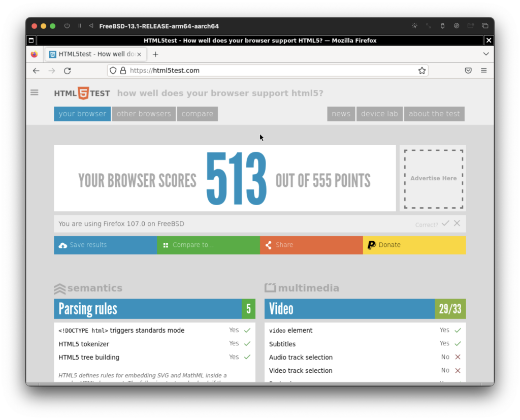Image resolution: width=520 pixels, height=420 pixels.
Task: Reject browser identification with X icon
Action: click(457, 223)
